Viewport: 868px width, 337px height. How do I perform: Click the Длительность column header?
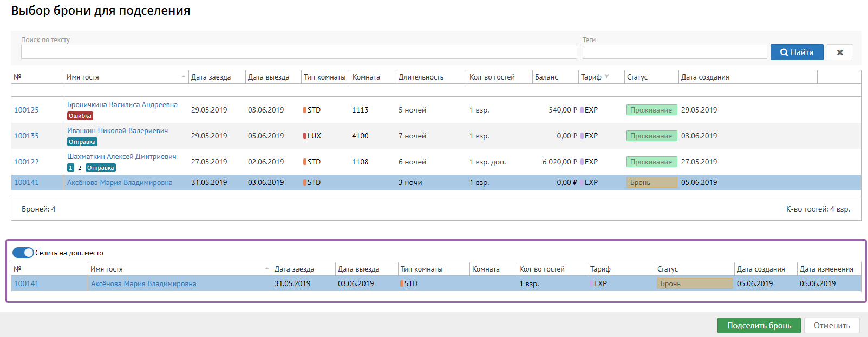421,77
